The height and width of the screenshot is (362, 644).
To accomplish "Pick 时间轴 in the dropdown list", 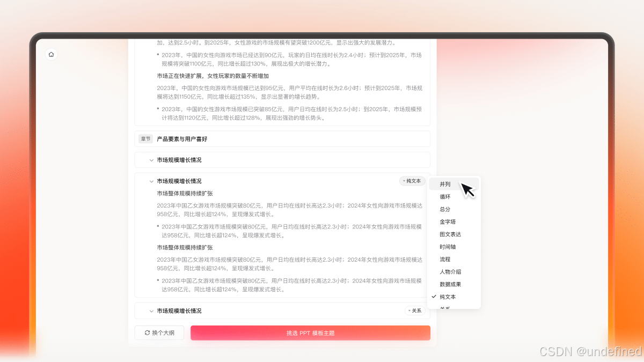I will (x=453, y=247).
